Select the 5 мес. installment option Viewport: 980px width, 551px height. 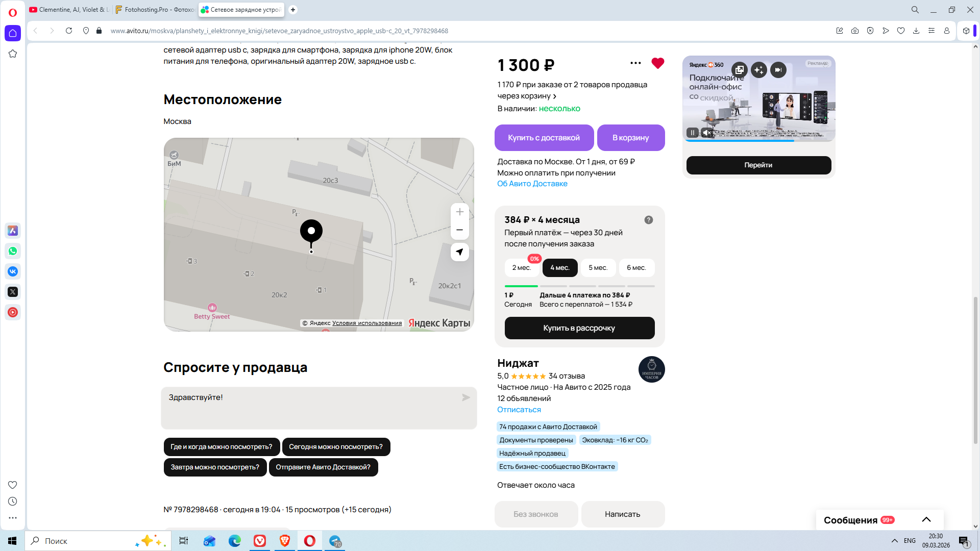[x=598, y=268]
